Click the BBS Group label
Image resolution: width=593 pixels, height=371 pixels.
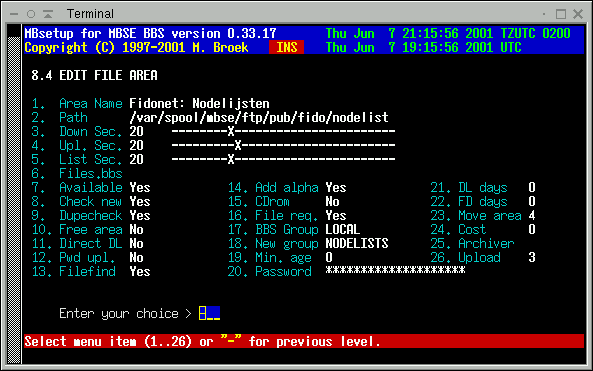tap(287, 229)
